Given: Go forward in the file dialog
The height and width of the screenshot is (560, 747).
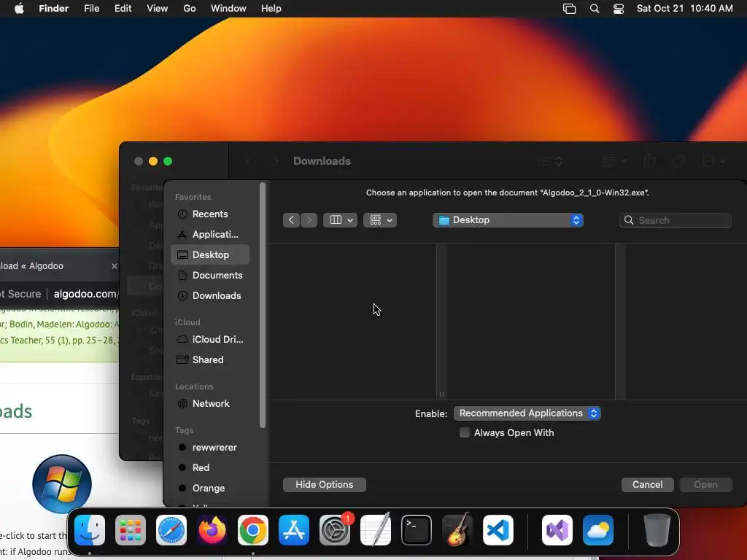Looking at the screenshot, I should point(309,220).
